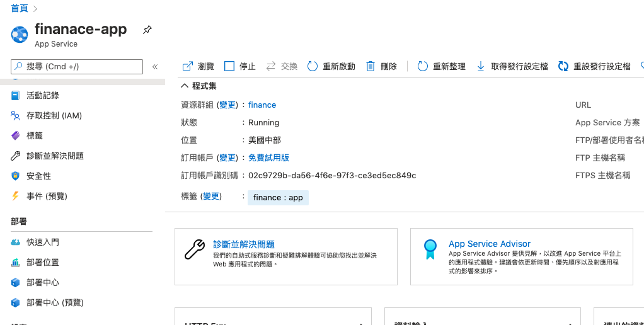This screenshot has height=325, width=644.
Task: Open 安全性 in the sidebar
Action: [38, 176]
